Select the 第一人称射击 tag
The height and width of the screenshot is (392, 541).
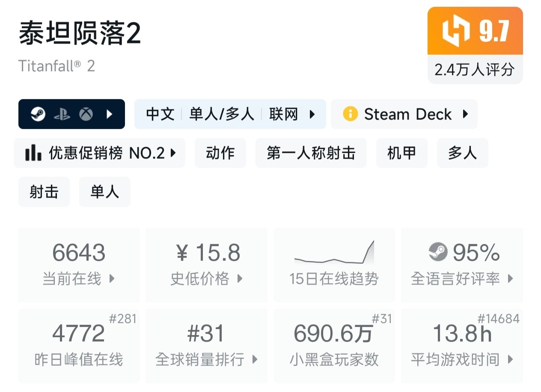[x=311, y=153]
